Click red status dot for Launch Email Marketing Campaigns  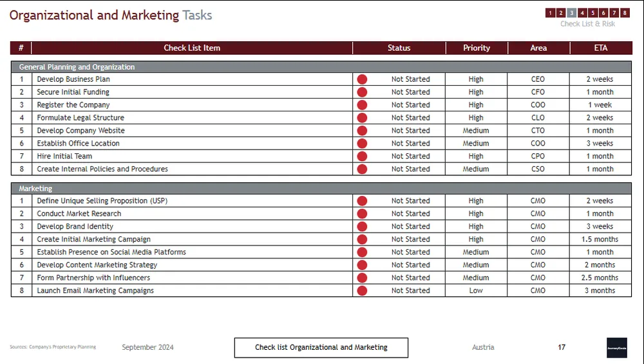362,291
